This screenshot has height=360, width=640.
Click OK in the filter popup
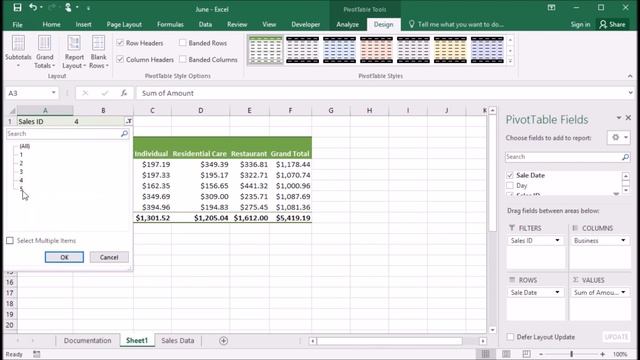pos(64,257)
